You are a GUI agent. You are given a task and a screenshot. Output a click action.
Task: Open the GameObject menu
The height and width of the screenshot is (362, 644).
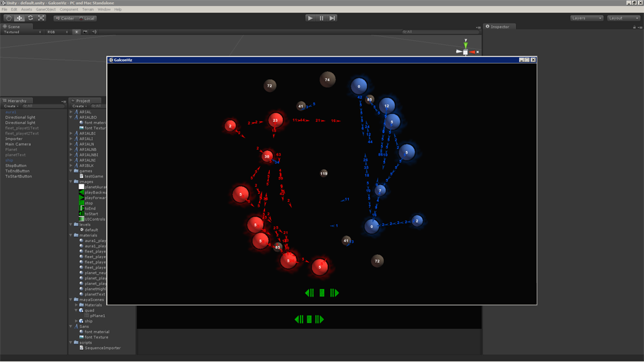[x=46, y=9]
